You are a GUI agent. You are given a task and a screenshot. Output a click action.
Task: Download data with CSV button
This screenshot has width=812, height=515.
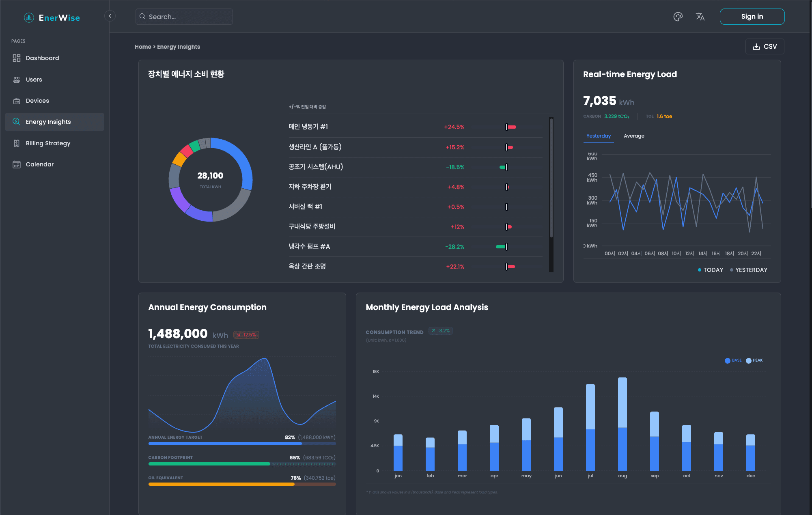(765, 47)
